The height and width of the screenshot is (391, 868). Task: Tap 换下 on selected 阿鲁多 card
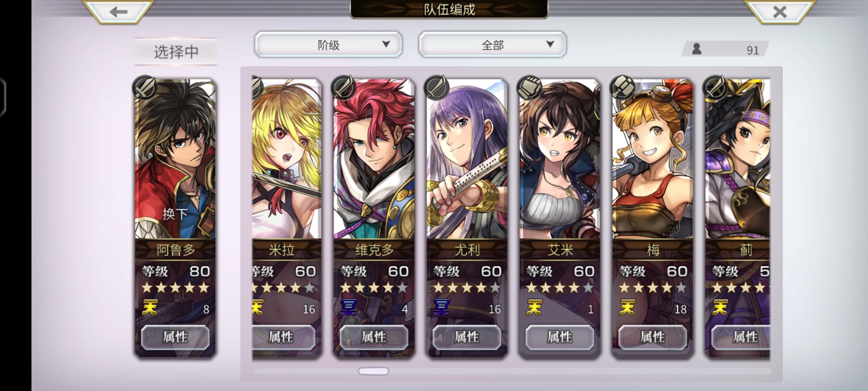coord(175,214)
